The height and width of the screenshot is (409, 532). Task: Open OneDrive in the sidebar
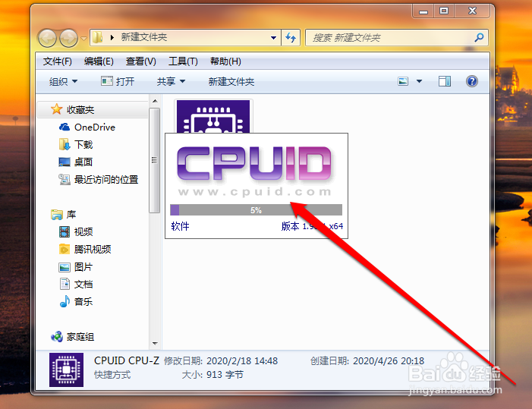coord(87,127)
